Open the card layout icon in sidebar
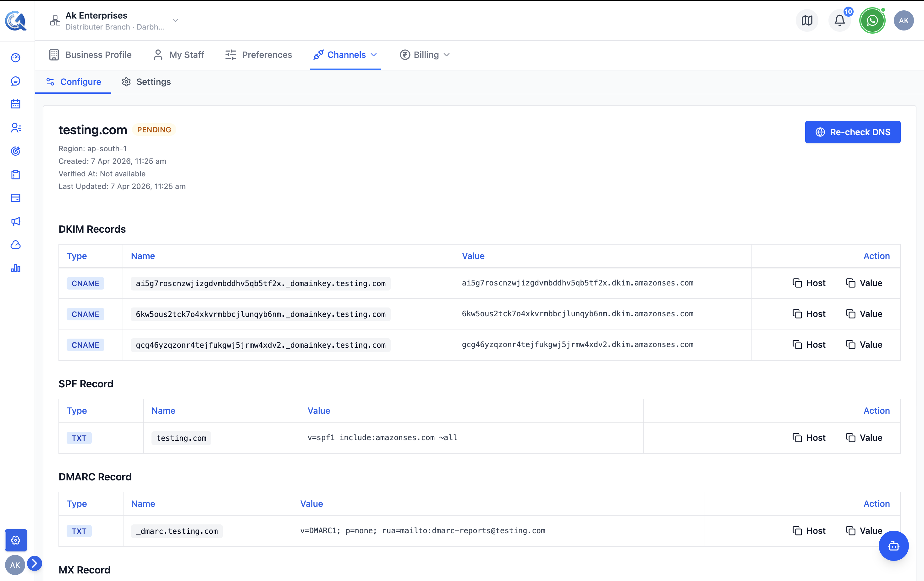Screen dimensions: 924x581 point(16,198)
